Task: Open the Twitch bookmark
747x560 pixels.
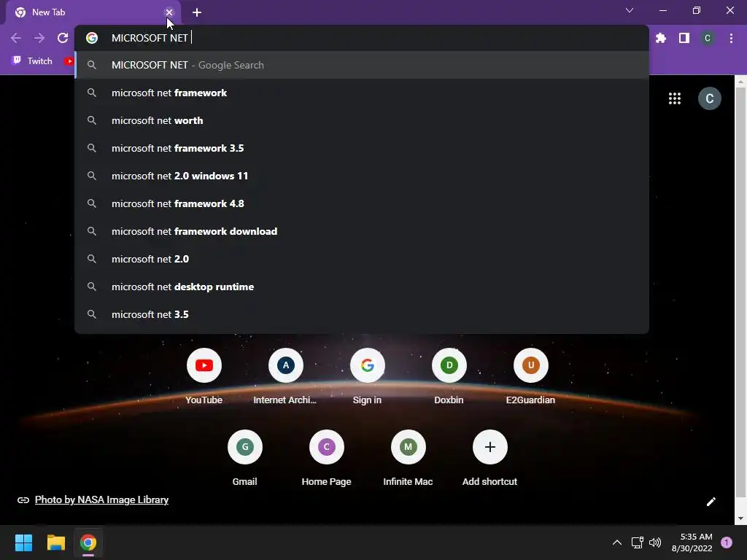Action: point(32,61)
